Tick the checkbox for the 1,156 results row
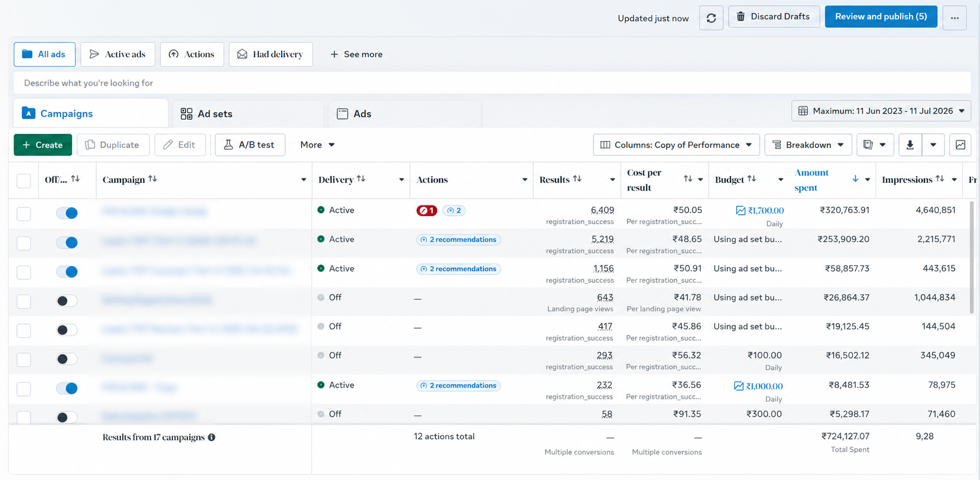Viewport: 980px width, 480px height. pyautogui.click(x=24, y=272)
